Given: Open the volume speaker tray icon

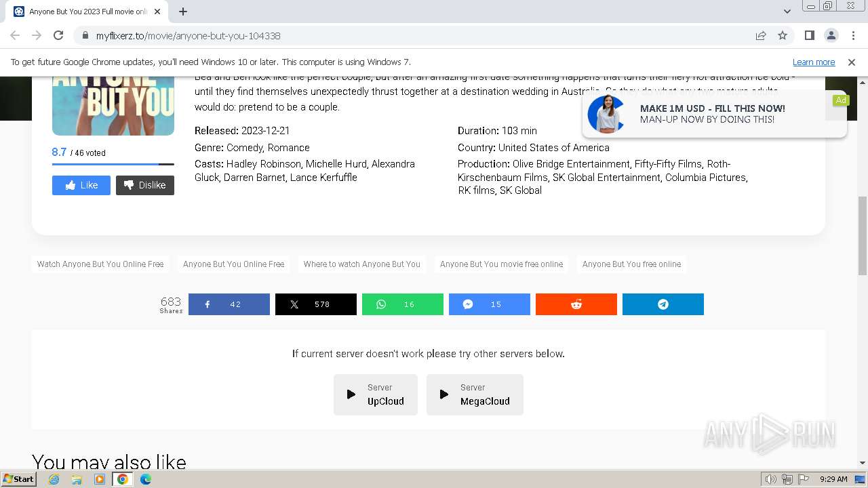Looking at the screenshot, I should coord(771,479).
